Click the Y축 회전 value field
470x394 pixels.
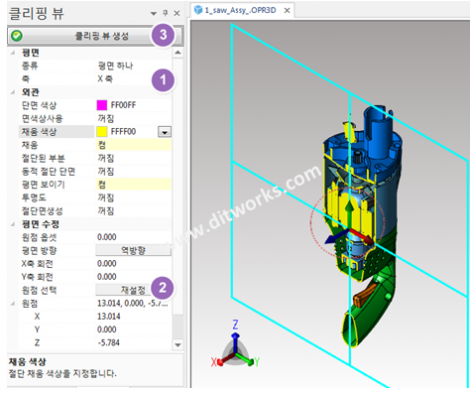(x=134, y=277)
